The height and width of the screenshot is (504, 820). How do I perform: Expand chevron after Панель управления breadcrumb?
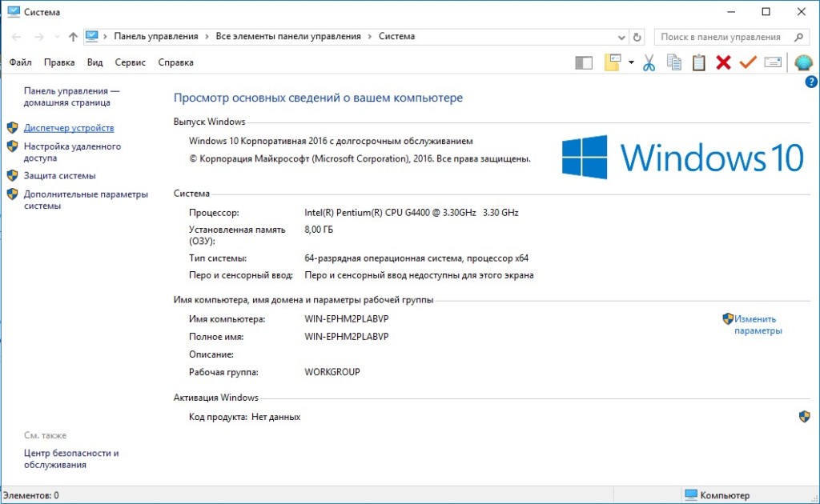tap(207, 37)
